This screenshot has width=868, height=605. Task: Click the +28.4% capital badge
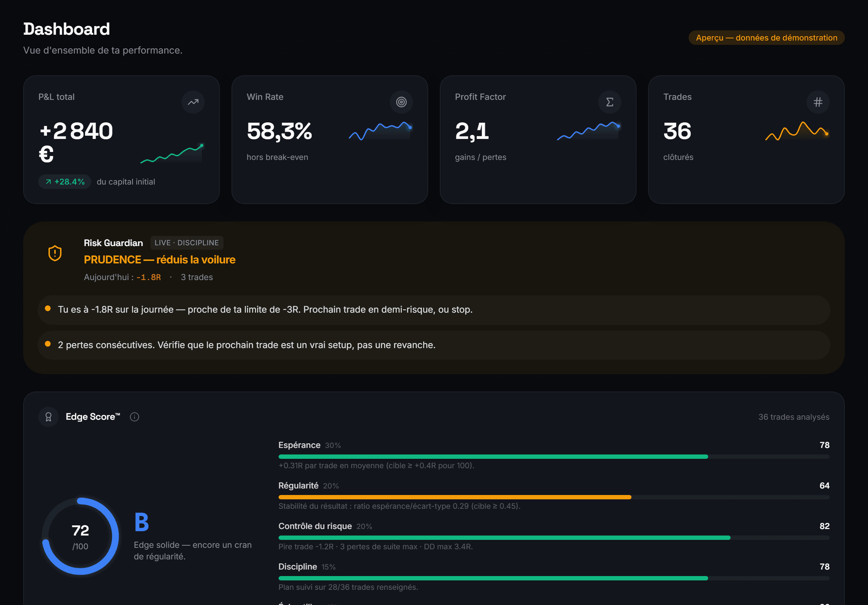(65, 182)
